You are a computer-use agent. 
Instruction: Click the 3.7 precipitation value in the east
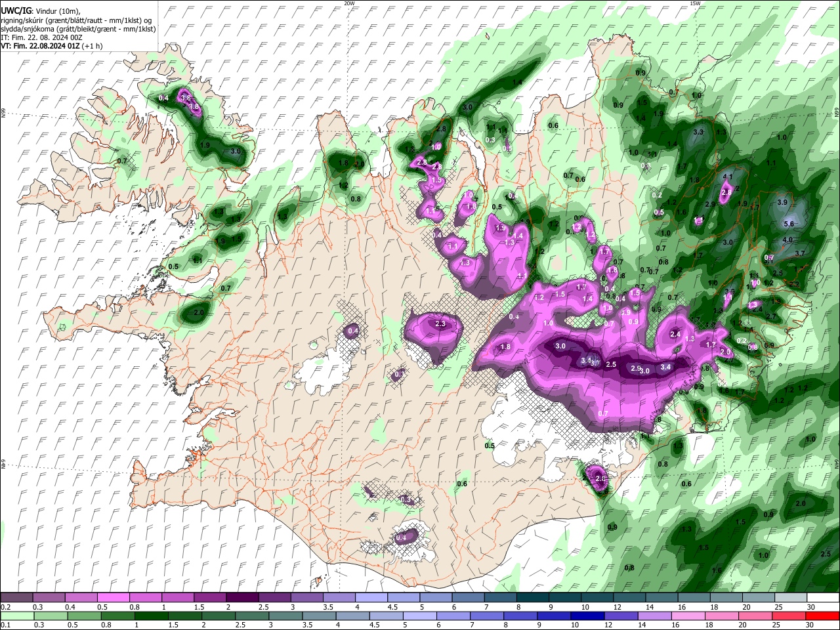799,253
